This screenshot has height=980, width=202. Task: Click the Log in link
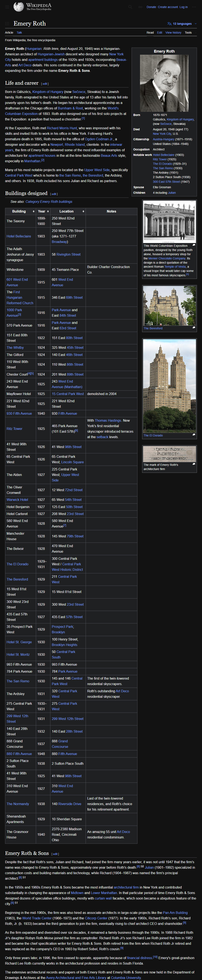point(183,7)
